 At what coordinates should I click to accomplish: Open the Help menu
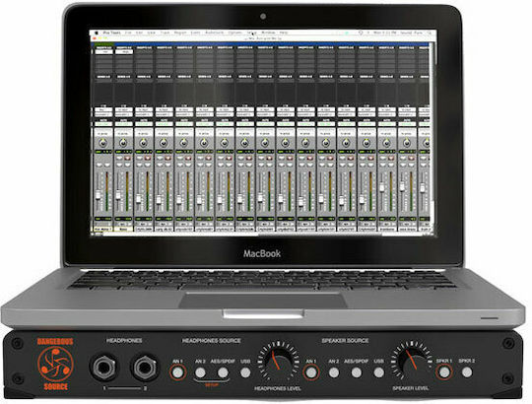pos(284,33)
